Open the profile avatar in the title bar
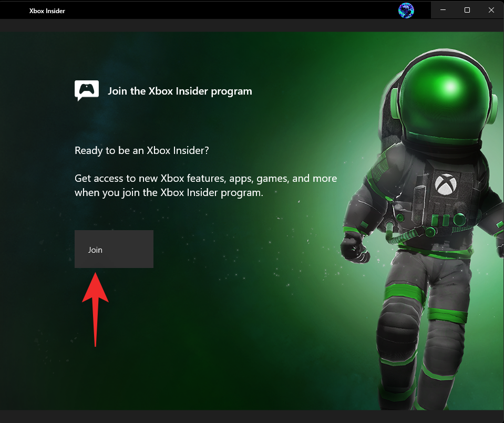 (x=405, y=10)
